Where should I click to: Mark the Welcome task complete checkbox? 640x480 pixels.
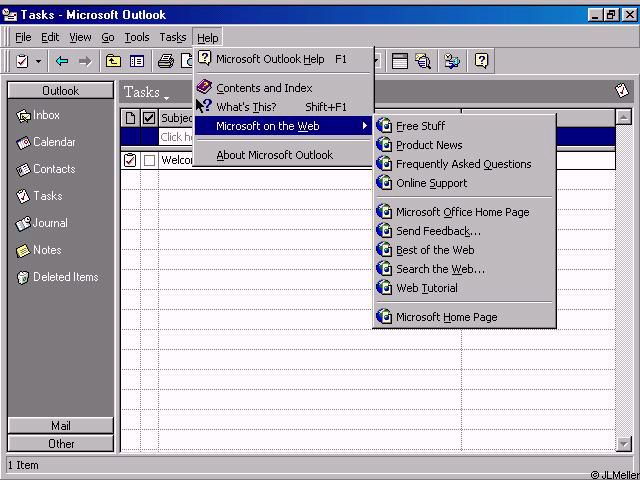pyautogui.click(x=149, y=160)
